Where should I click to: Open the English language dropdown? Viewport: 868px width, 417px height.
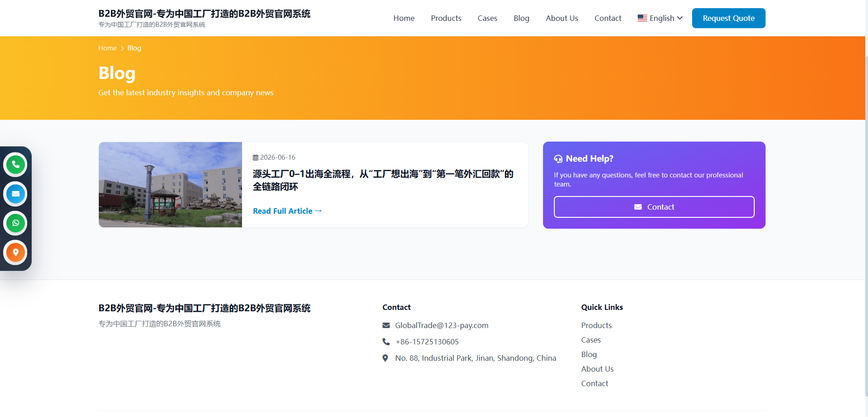click(x=660, y=18)
